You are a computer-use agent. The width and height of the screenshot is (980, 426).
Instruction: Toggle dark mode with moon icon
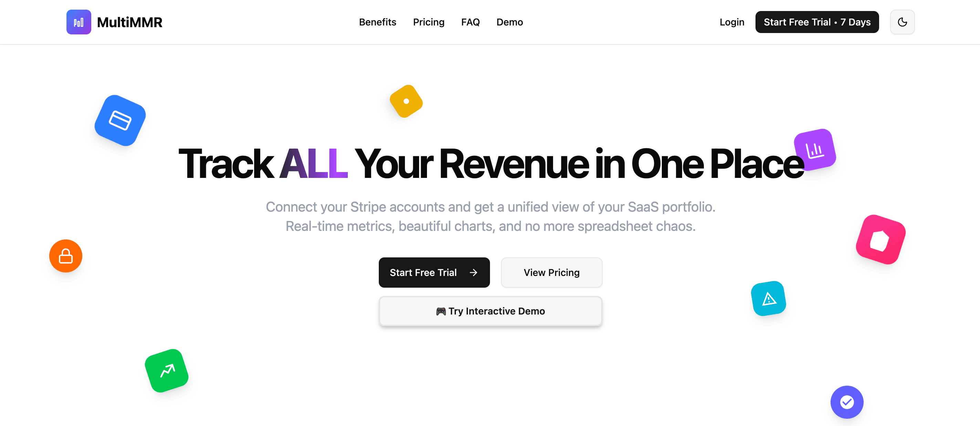(902, 22)
